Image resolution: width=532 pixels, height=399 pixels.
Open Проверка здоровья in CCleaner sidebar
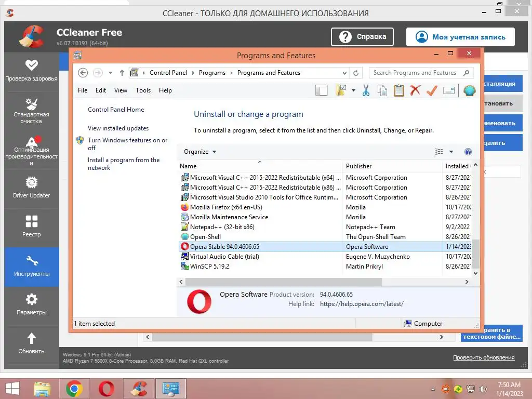click(31, 71)
